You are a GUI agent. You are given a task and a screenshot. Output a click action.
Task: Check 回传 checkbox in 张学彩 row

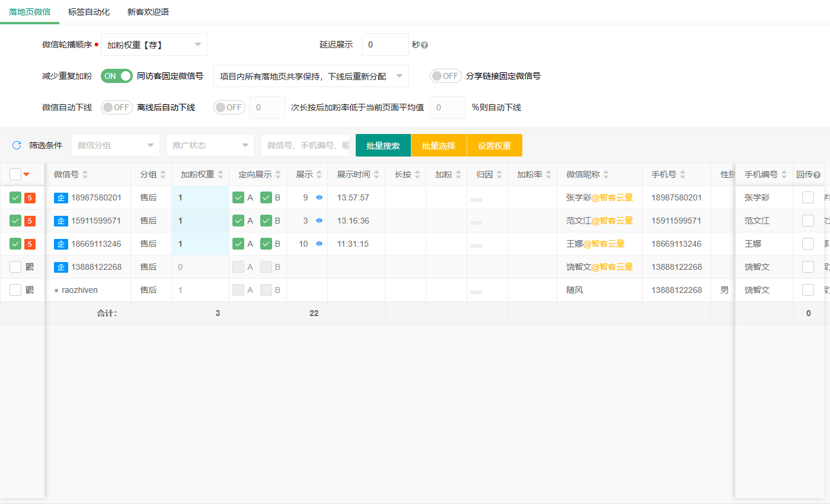(808, 197)
